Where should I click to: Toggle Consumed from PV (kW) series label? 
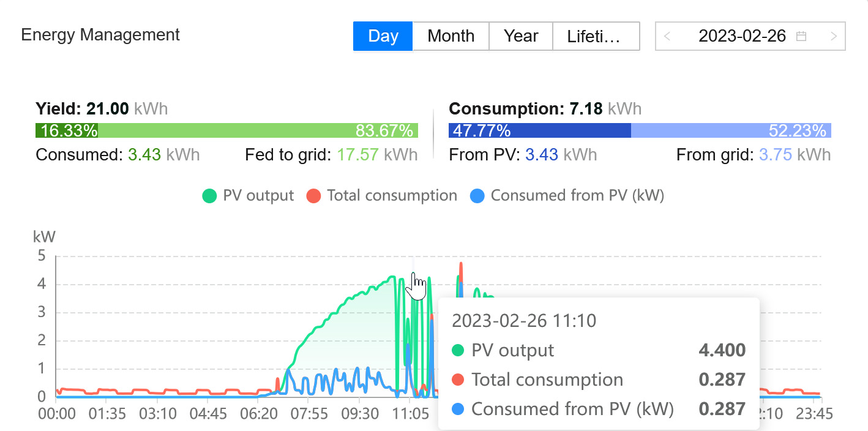(x=577, y=196)
